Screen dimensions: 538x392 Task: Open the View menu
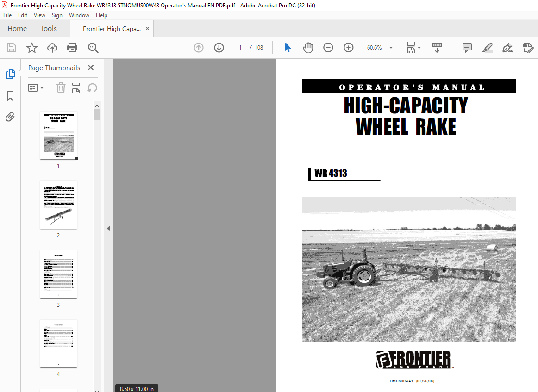(x=39, y=15)
